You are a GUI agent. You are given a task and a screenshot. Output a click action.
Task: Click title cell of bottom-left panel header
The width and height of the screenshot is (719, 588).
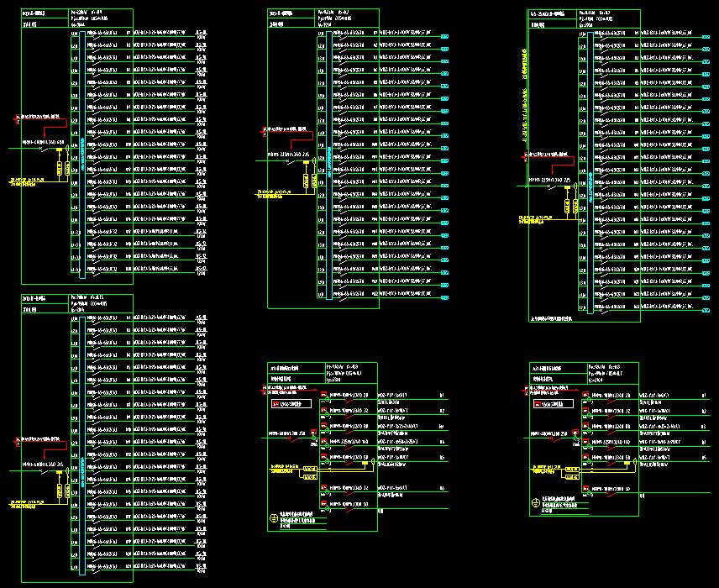pos(45,298)
